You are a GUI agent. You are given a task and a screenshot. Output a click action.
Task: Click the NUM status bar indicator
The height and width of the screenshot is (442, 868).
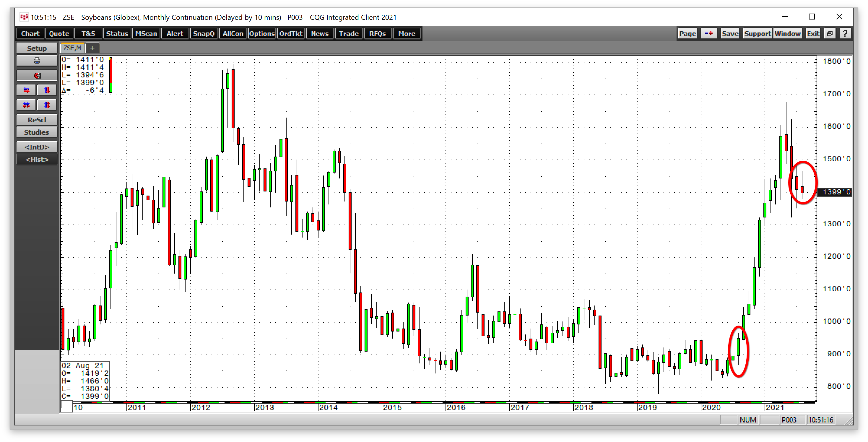pos(748,420)
